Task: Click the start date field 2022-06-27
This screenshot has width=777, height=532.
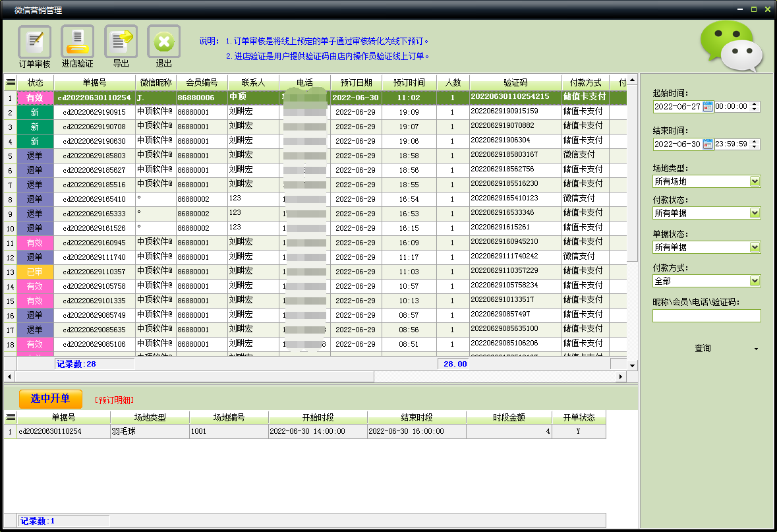Action: click(677, 107)
